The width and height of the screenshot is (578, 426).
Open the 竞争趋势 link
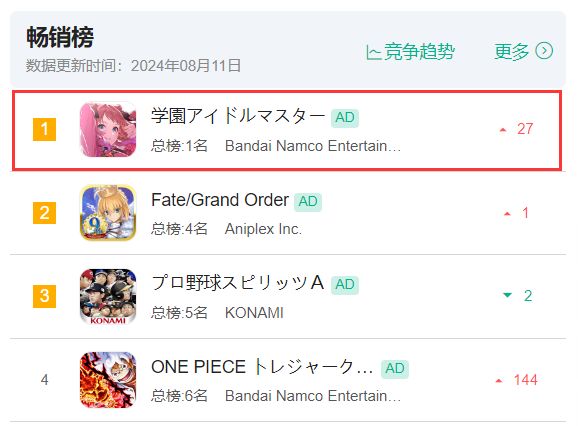coord(411,52)
